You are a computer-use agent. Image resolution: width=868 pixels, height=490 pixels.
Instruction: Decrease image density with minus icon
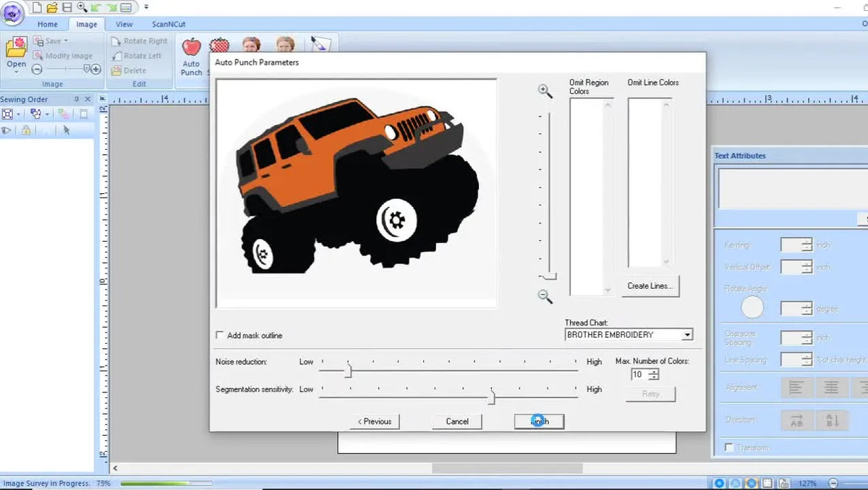pos(37,69)
